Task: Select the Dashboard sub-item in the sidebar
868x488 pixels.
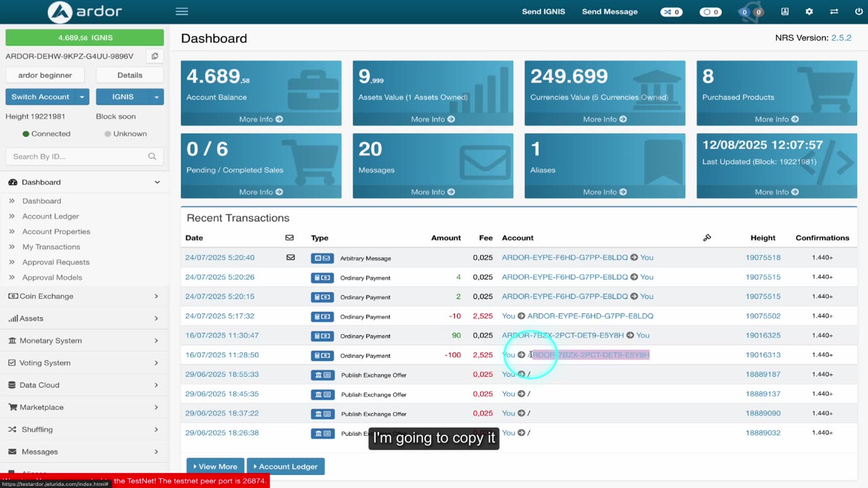Action: (x=41, y=201)
